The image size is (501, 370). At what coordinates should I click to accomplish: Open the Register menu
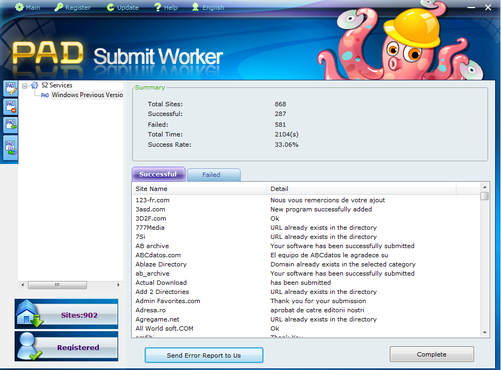pos(72,7)
